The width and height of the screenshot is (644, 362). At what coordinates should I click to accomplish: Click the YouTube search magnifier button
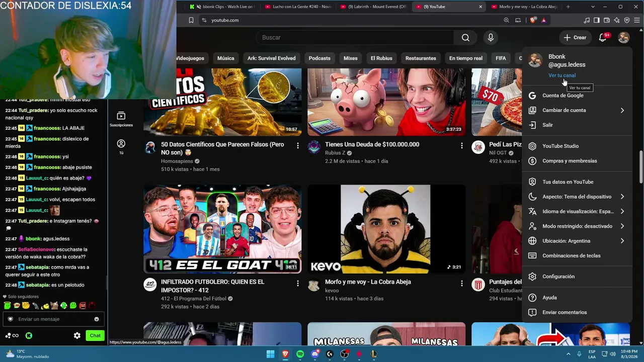[x=465, y=38]
